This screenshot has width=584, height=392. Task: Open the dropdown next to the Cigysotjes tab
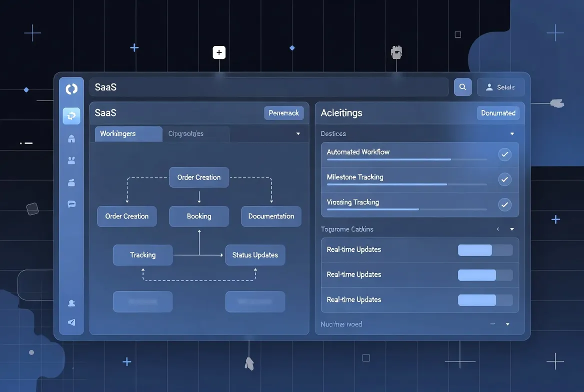click(298, 133)
